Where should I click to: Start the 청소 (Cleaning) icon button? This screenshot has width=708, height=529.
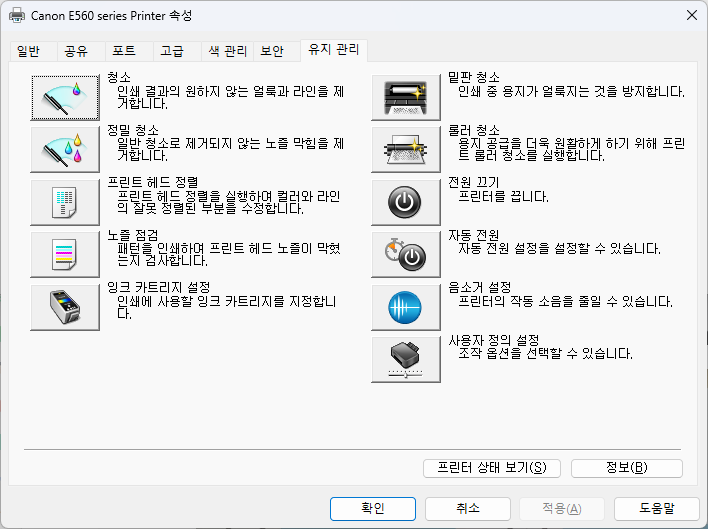pyautogui.click(x=65, y=97)
